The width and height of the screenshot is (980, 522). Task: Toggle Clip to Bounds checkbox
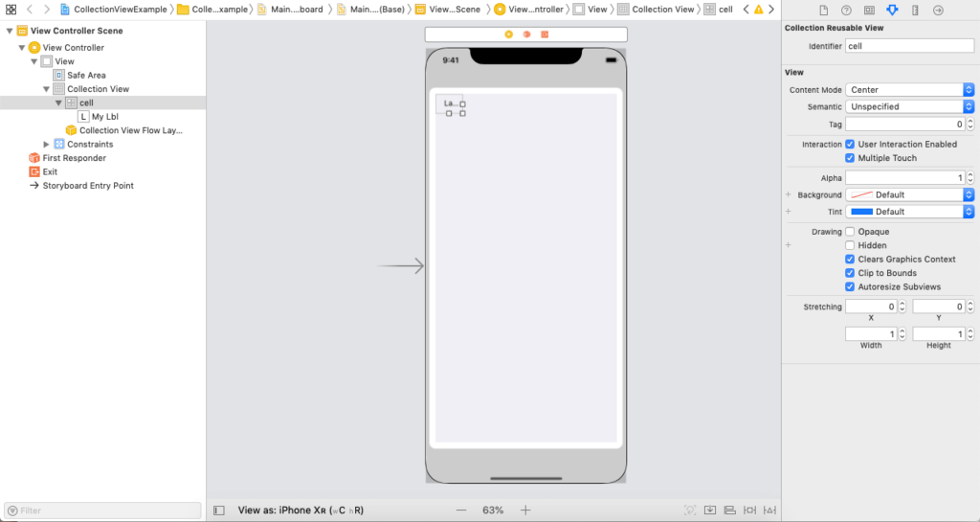tap(850, 273)
